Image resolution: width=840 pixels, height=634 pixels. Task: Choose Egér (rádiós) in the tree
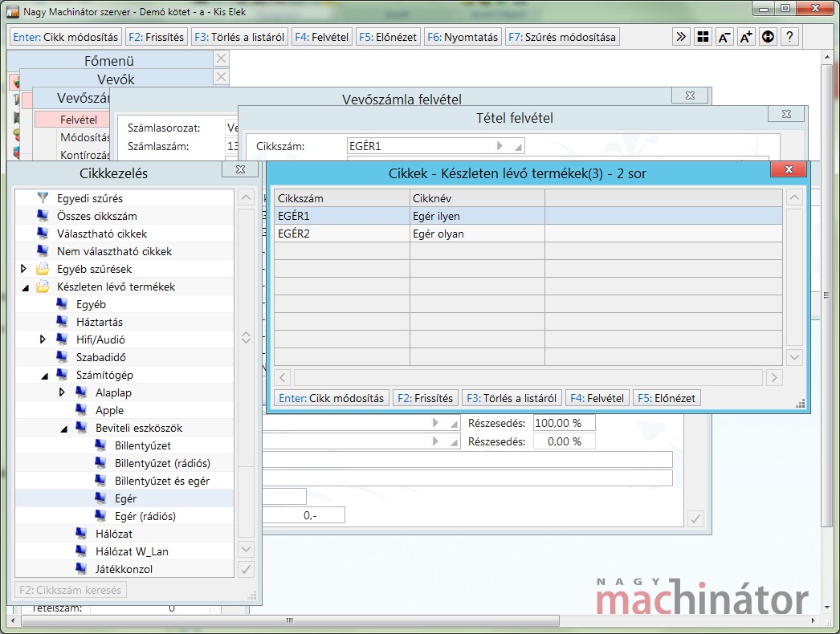click(145, 516)
